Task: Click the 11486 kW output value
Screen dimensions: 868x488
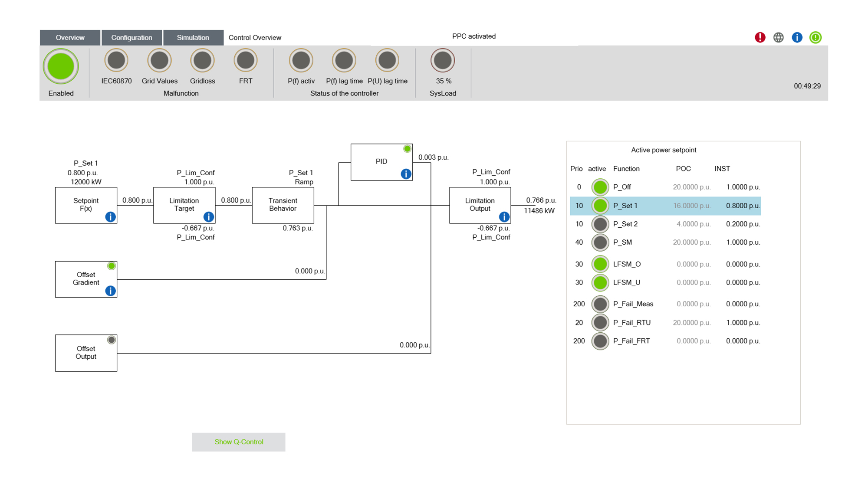Action: (x=539, y=211)
